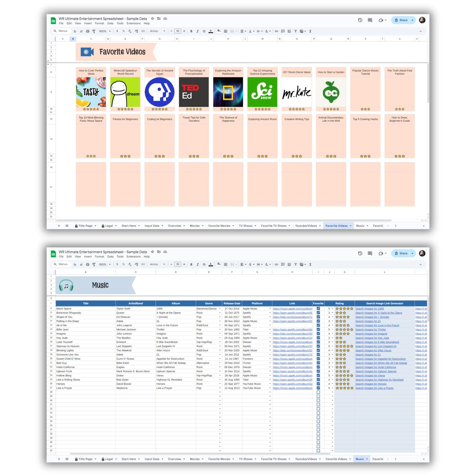The width and height of the screenshot is (476, 476).
Task: Open All sheets list in Favorite Videos window
Action: [67, 226]
